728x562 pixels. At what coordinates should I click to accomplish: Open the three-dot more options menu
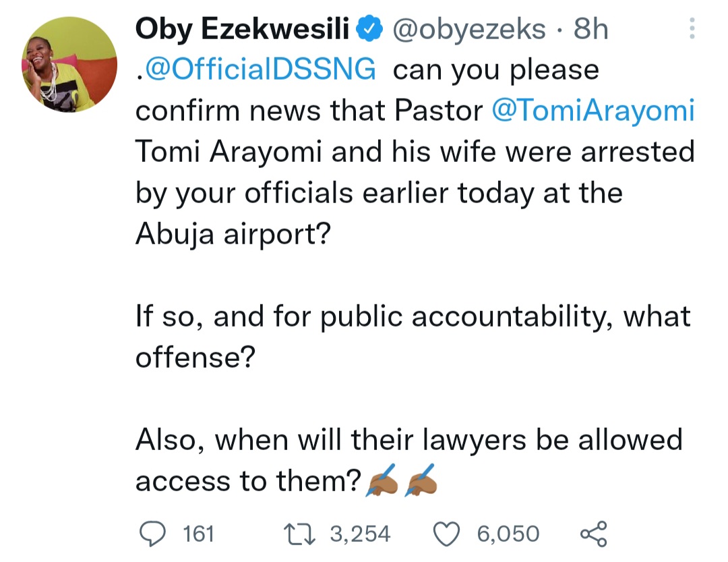point(692,28)
